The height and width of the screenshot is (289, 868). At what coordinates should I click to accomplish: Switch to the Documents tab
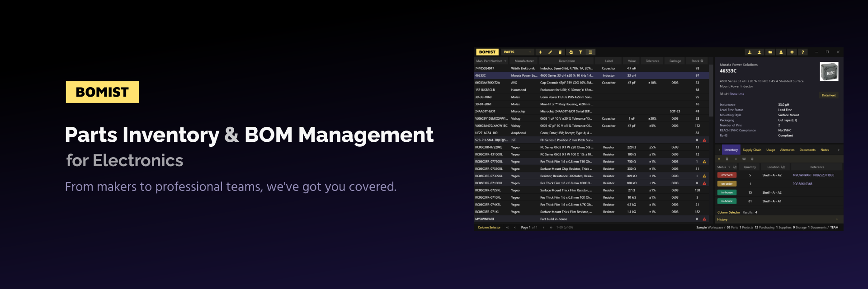807,150
